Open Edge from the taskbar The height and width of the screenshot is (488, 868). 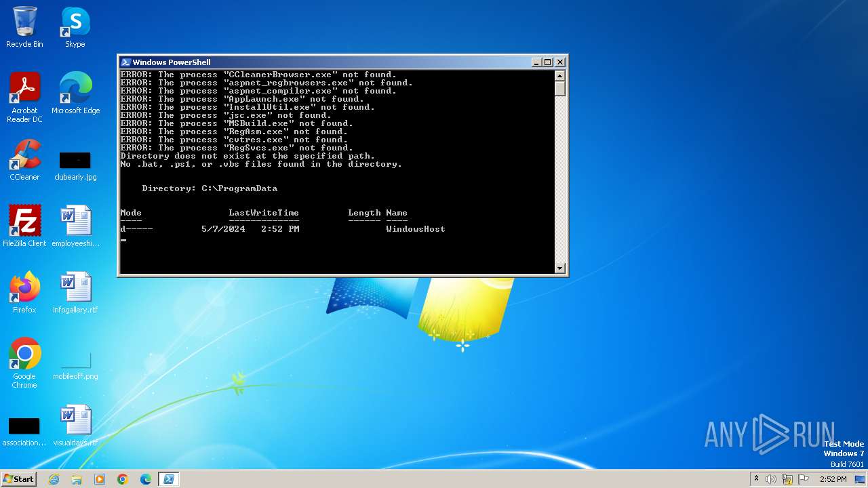(146, 479)
